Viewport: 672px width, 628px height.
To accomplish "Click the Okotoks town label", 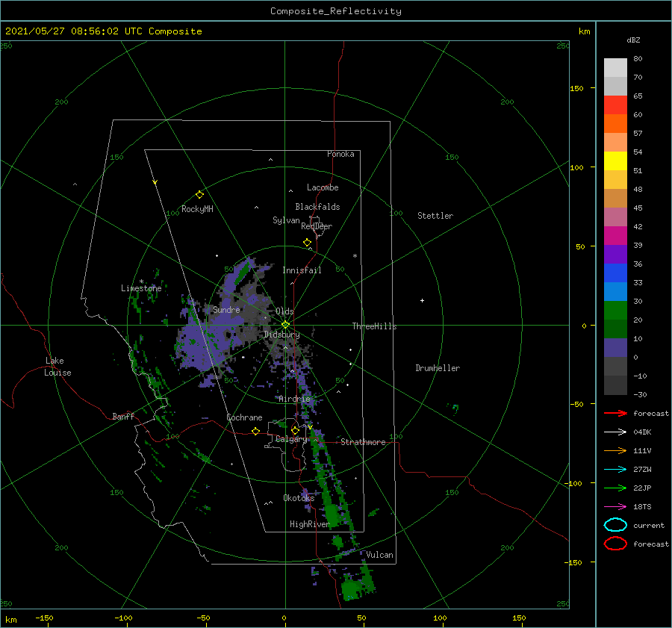I will tap(299, 497).
